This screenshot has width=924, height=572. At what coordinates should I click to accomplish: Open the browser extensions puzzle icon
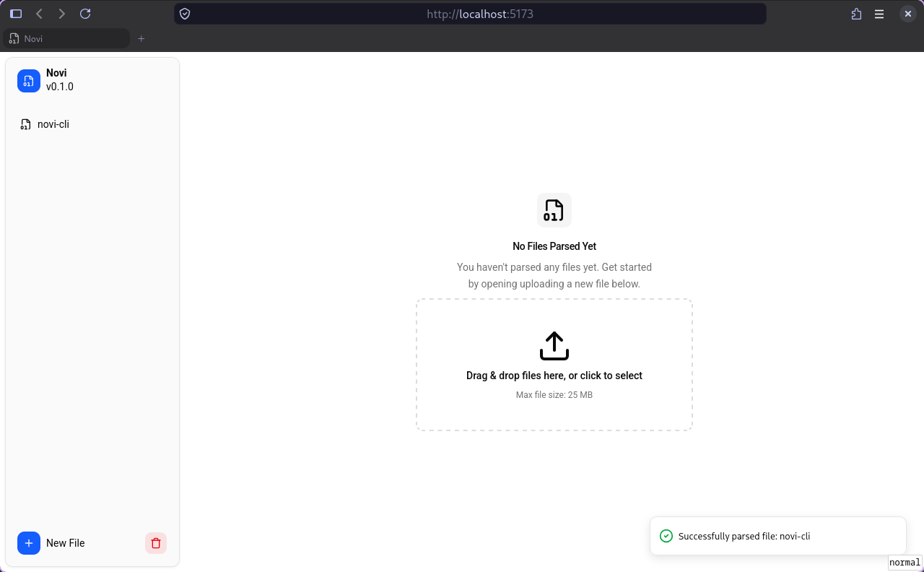(x=856, y=14)
